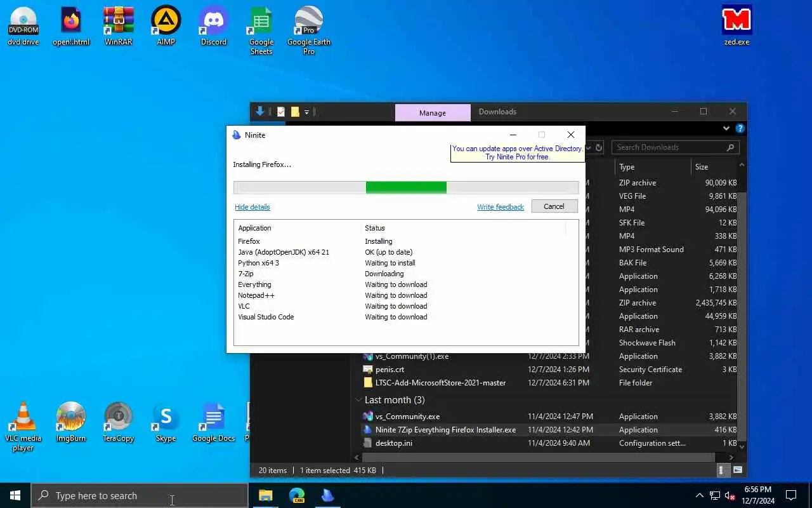Cancel the Ninite installation
The width and height of the screenshot is (812, 508).
tap(554, 206)
